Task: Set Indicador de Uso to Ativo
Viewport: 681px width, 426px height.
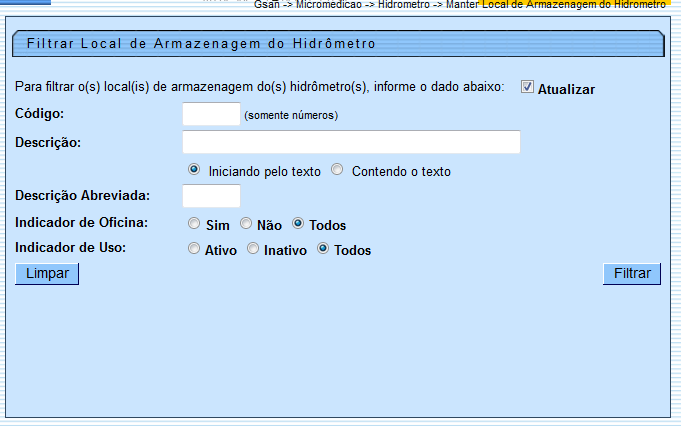Action: [x=194, y=249]
